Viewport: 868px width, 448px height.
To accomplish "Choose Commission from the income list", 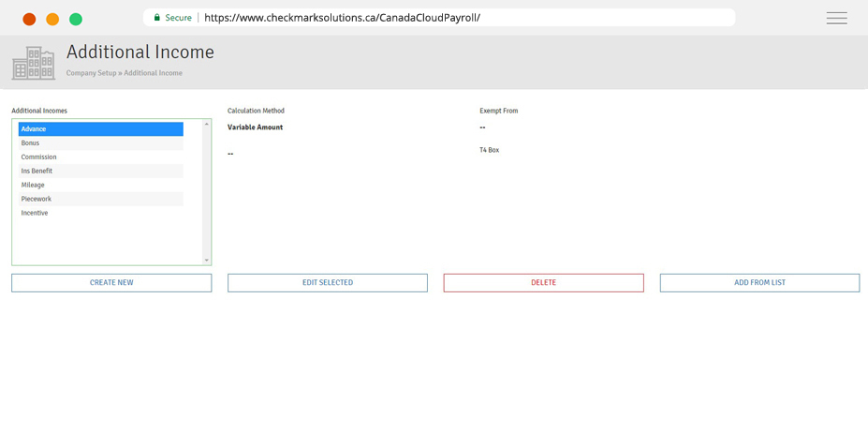I will 100,157.
